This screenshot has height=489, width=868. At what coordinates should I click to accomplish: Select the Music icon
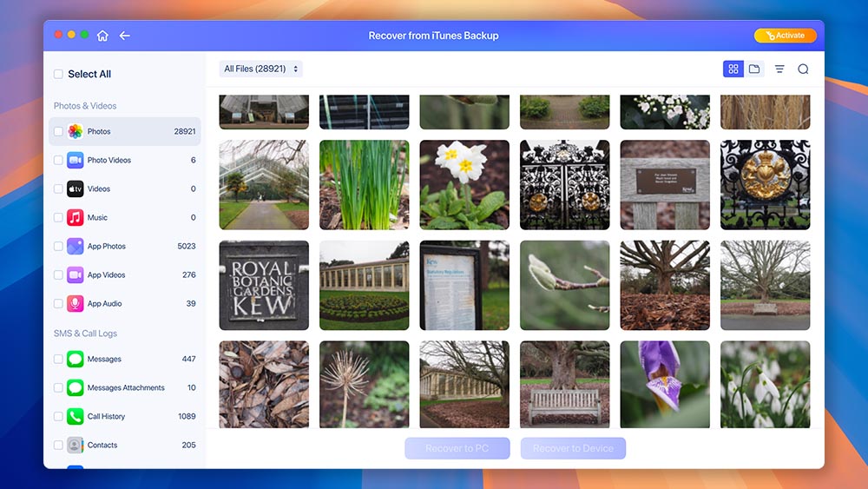[76, 218]
